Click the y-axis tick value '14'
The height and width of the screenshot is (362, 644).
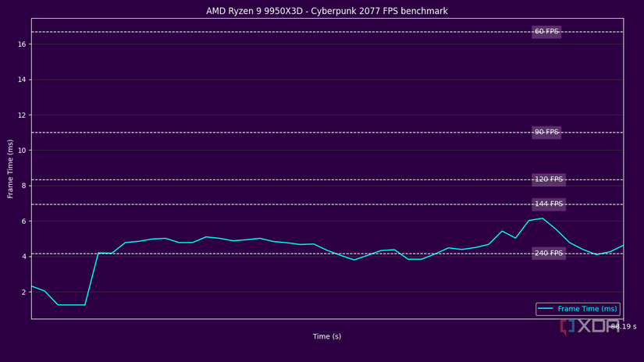point(22,80)
